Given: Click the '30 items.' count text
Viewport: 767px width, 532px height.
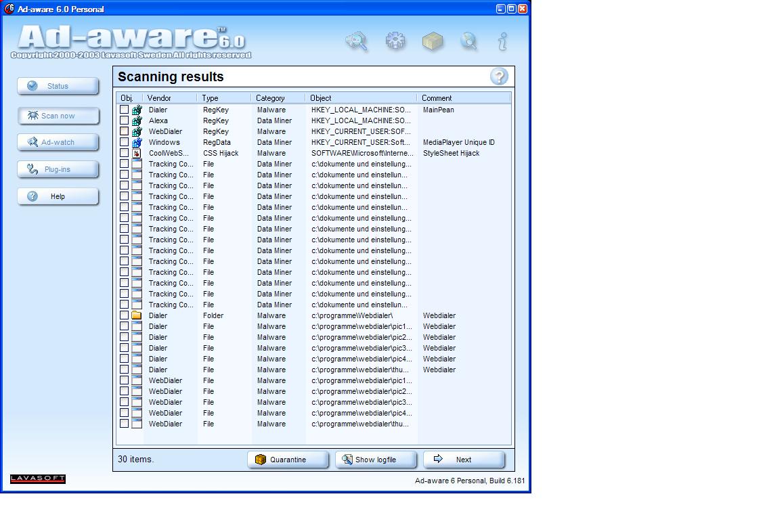Looking at the screenshot, I should (135, 459).
